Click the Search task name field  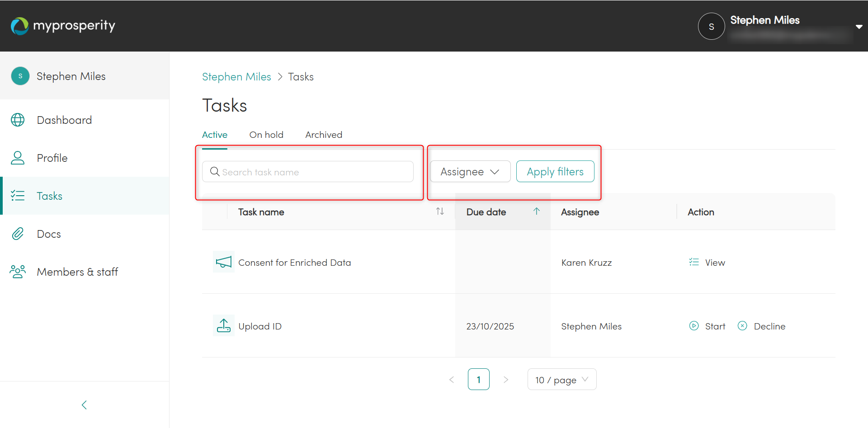[x=308, y=172]
